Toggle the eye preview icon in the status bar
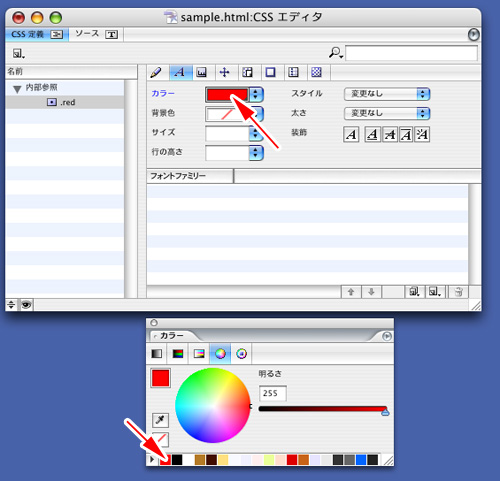 click(26, 304)
